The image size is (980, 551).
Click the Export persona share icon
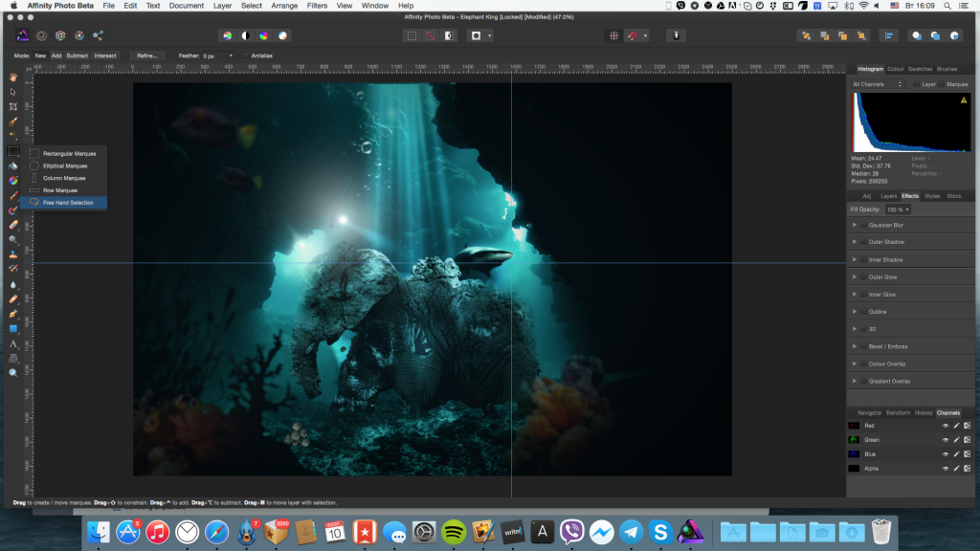[x=98, y=35]
